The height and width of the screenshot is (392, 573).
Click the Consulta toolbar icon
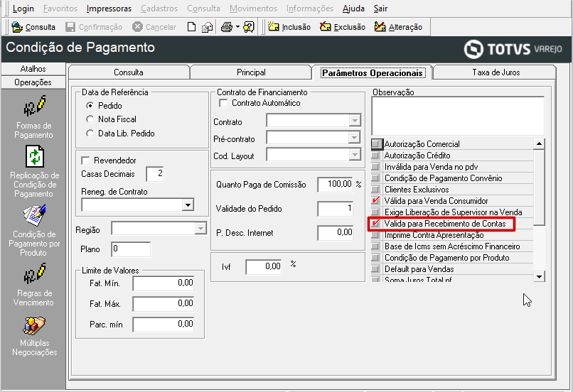tap(17, 27)
